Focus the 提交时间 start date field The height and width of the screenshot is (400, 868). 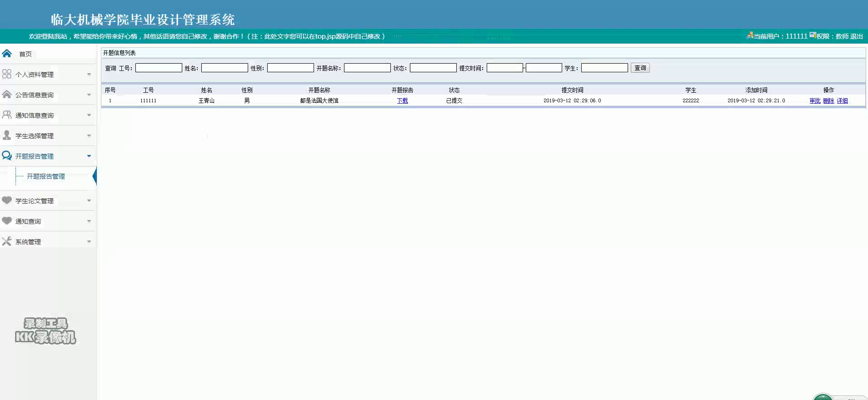pos(505,68)
